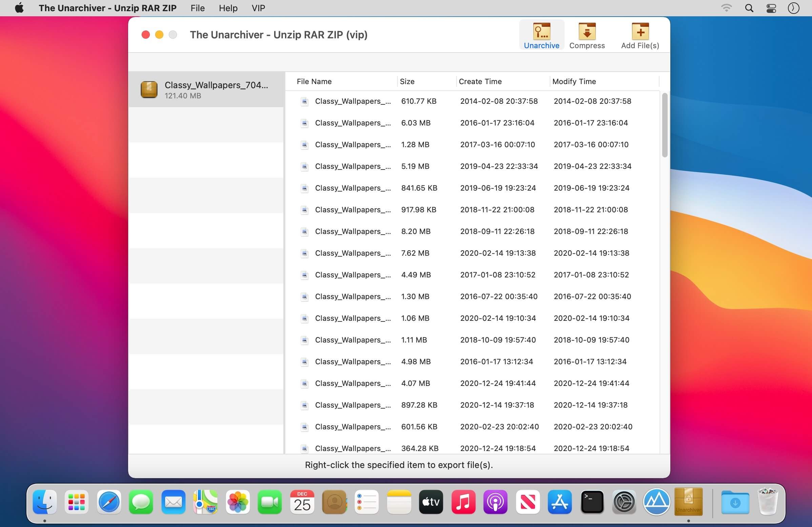Open Podcasts from the Dock
Screen dimensions: 812x527
(x=495, y=502)
